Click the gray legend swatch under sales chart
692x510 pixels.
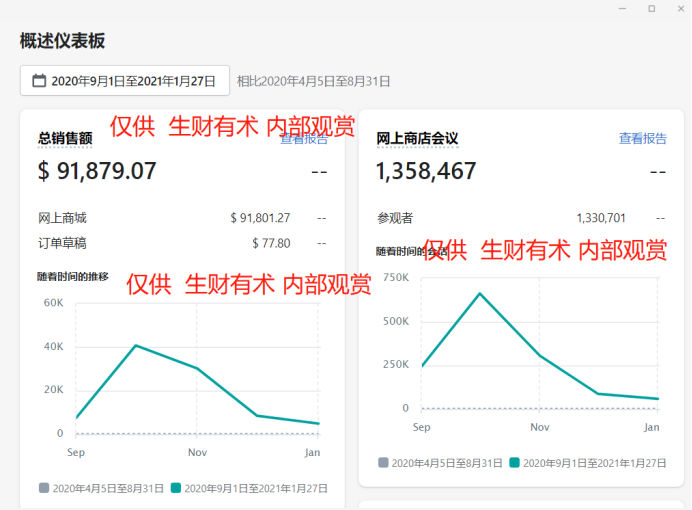click(x=44, y=488)
